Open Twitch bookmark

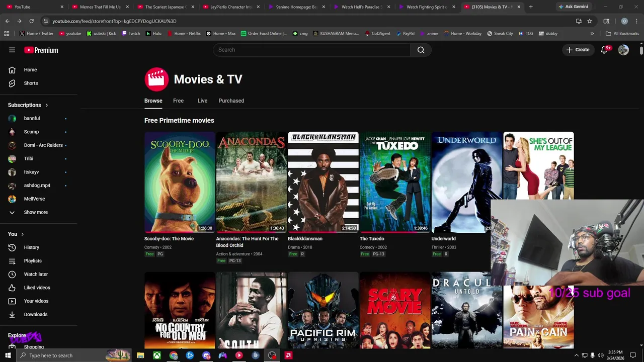point(131,33)
